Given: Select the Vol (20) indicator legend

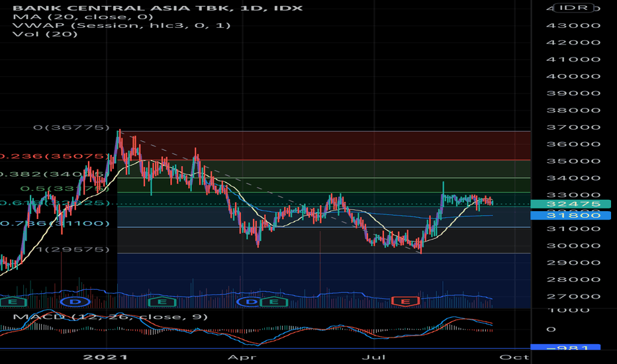Looking at the screenshot, I should (45, 34).
